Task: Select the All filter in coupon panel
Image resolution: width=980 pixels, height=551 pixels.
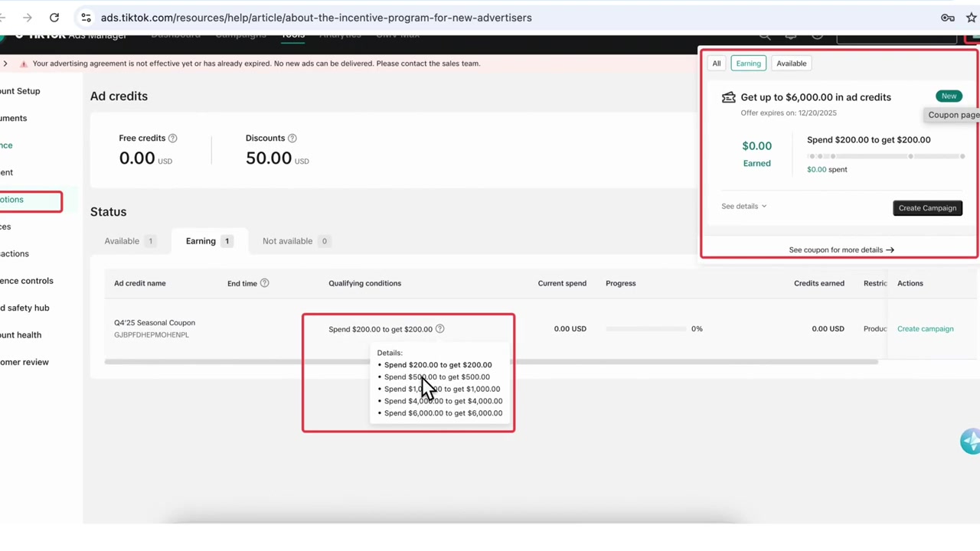Action: point(717,64)
